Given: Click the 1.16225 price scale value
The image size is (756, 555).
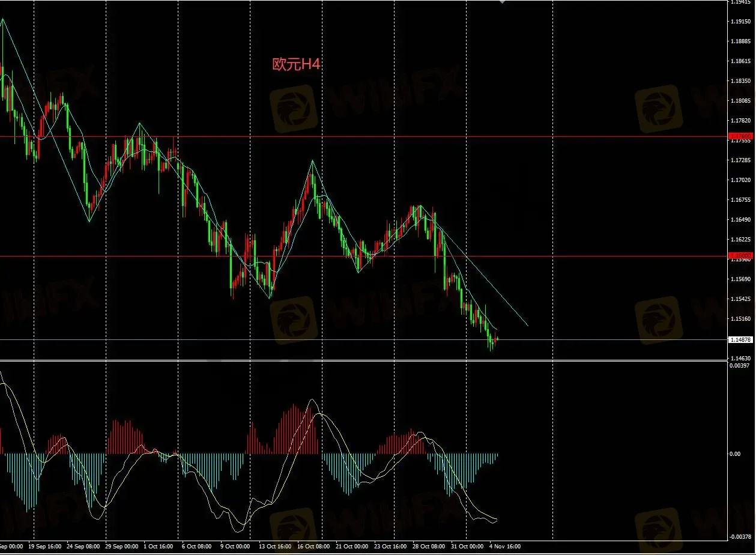Looking at the screenshot, I should [740, 239].
